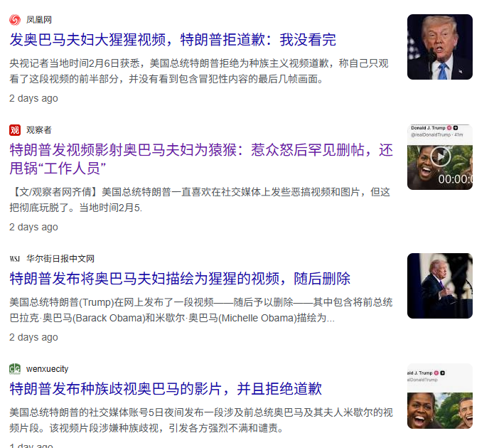Open the 观察者 video screenshot thumbnail

pos(440,157)
